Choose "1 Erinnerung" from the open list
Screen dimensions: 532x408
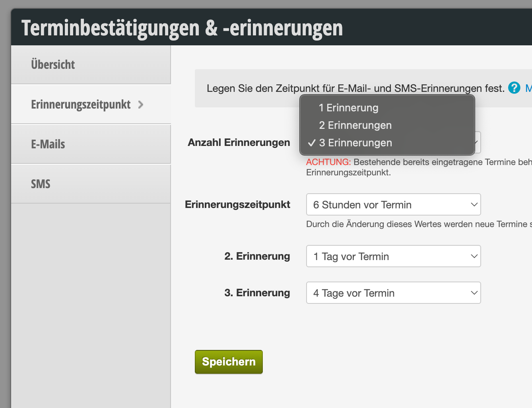(348, 108)
